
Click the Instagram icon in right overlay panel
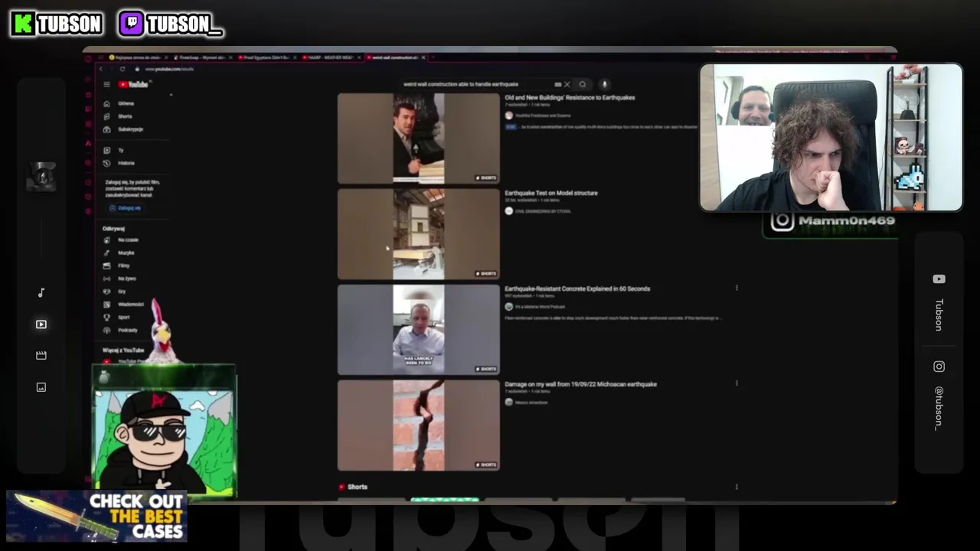pyautogui.click(x=939, y=367)
